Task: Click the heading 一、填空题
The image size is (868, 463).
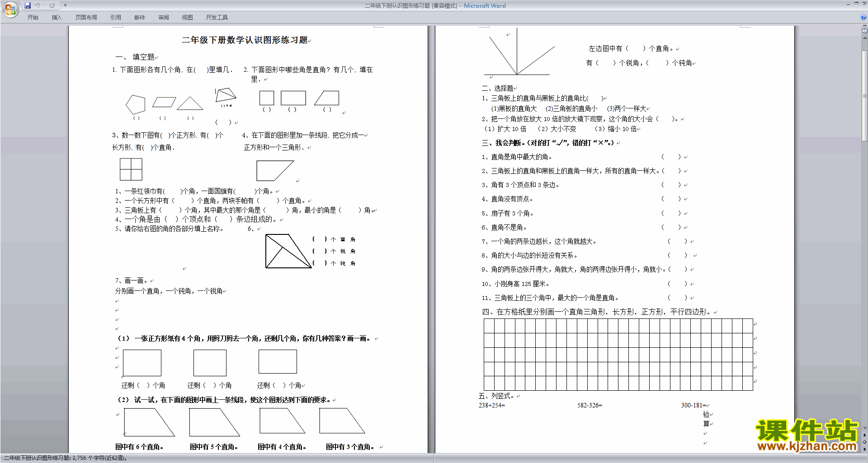Action: (x=135, y=57)
